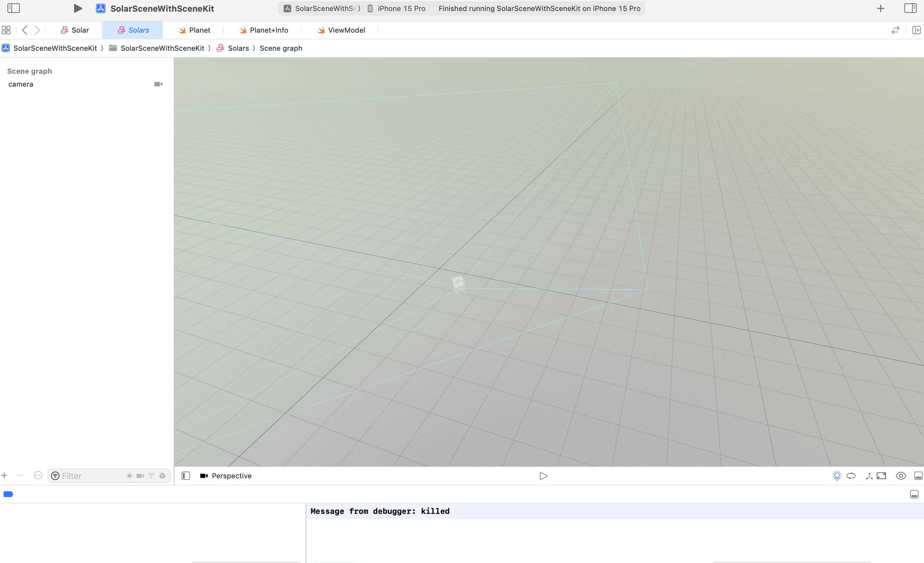Run the SolarSceneWithSceneKit project
The image size is (924, 563).
[x=78, y=8]
